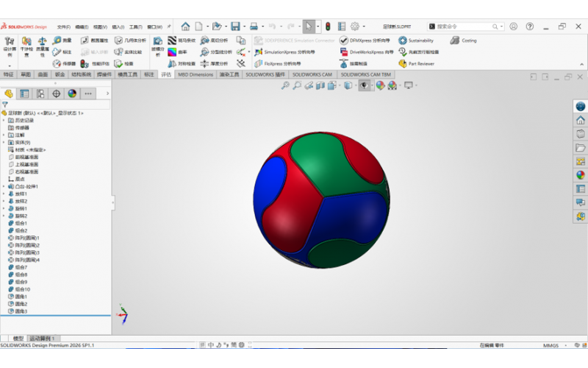Open the Options gear icon
Viewport: 588px width, 368px height.
pos(355,26)
